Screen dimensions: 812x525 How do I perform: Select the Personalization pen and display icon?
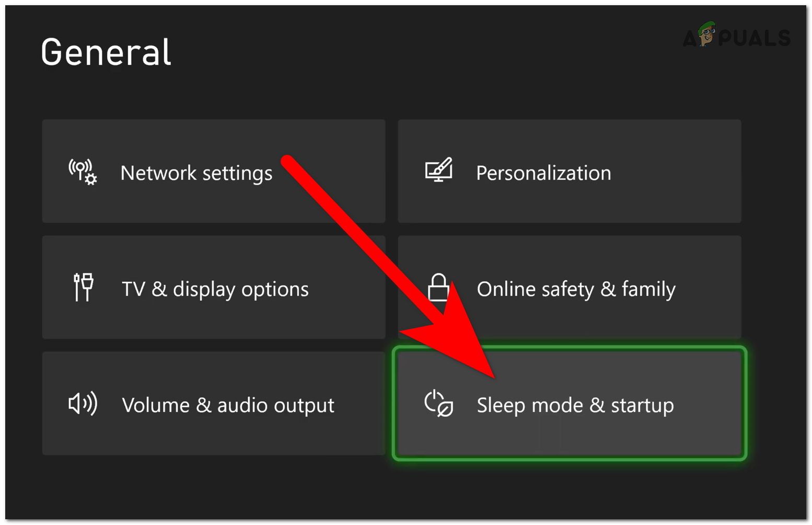pyautogui.click(x=438, y=171)
